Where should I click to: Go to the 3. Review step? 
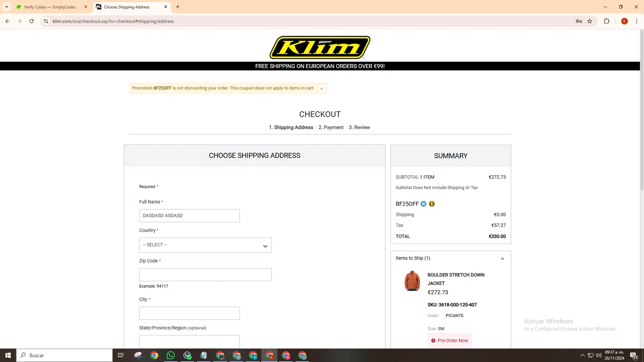[359, 127]
